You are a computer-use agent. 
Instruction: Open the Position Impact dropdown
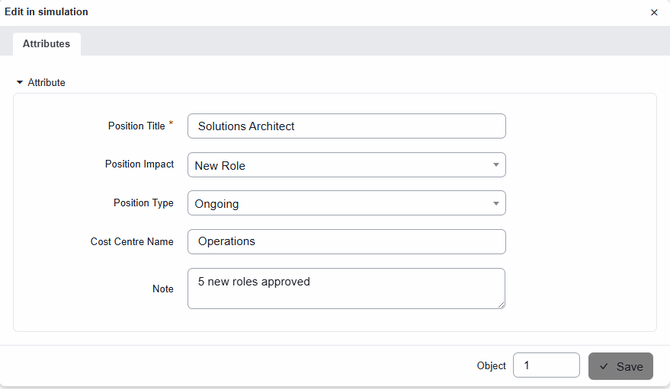347,165
